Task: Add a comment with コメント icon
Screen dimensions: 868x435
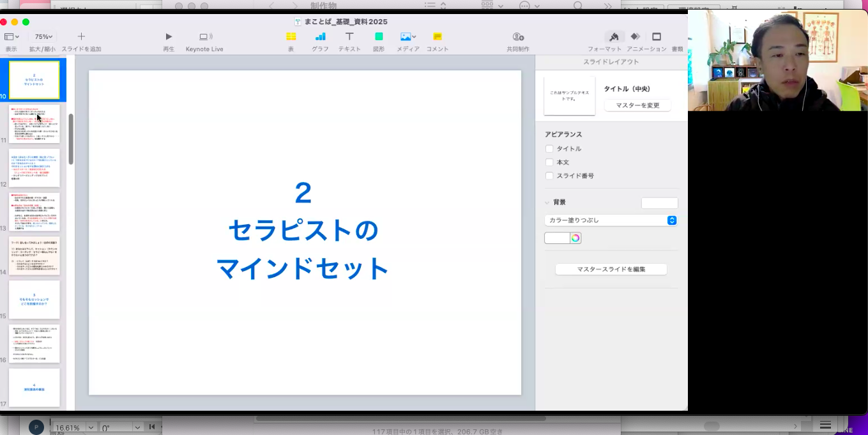Action: pyautogui.click(x=438, y=37)
